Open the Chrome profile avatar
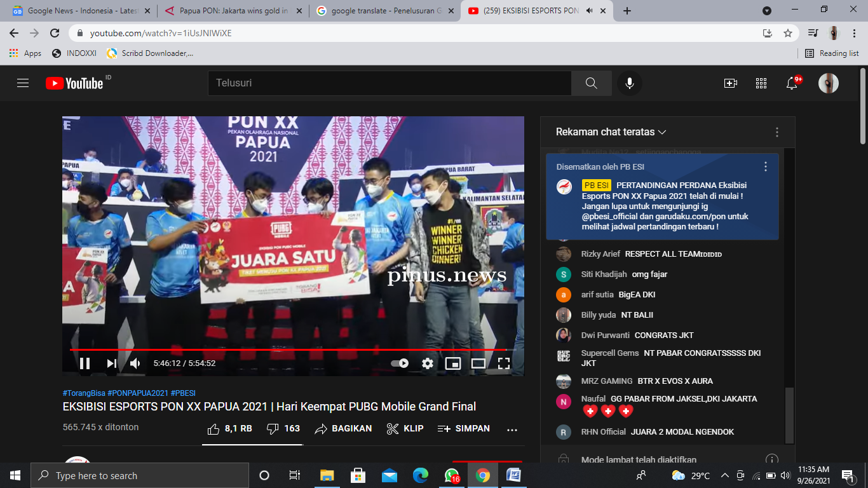 point(833,33)
